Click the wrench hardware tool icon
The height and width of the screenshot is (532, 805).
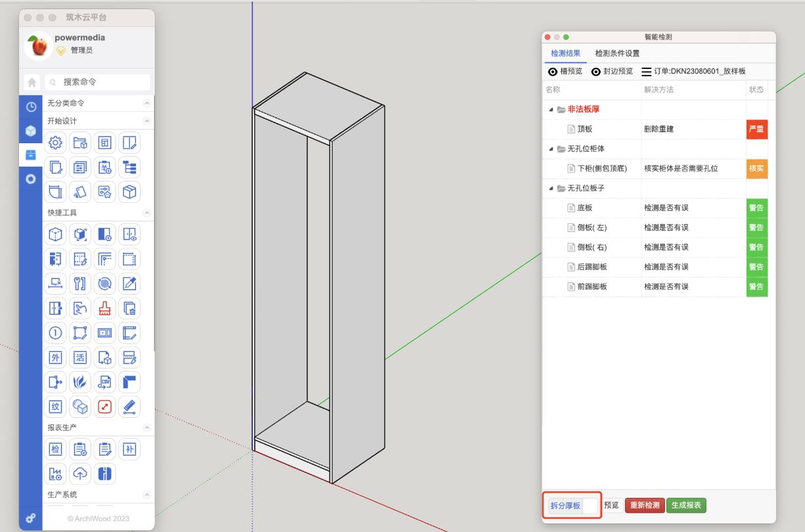80,283
